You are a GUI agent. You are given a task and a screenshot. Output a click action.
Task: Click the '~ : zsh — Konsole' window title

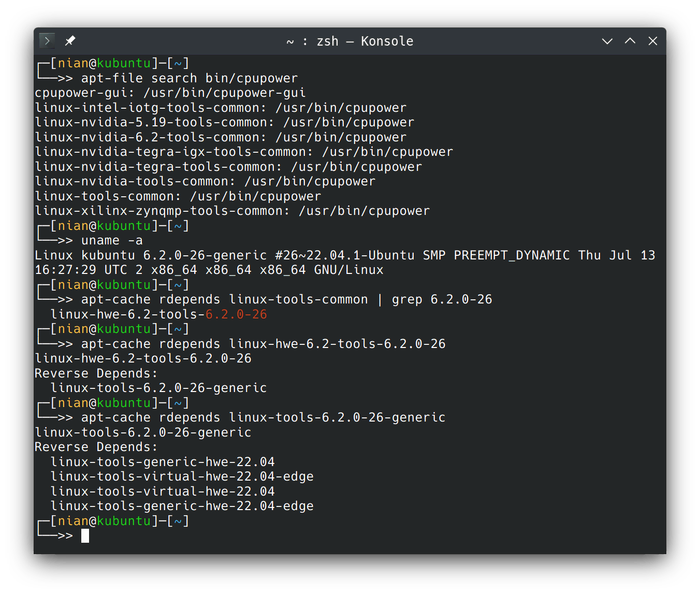349,41
